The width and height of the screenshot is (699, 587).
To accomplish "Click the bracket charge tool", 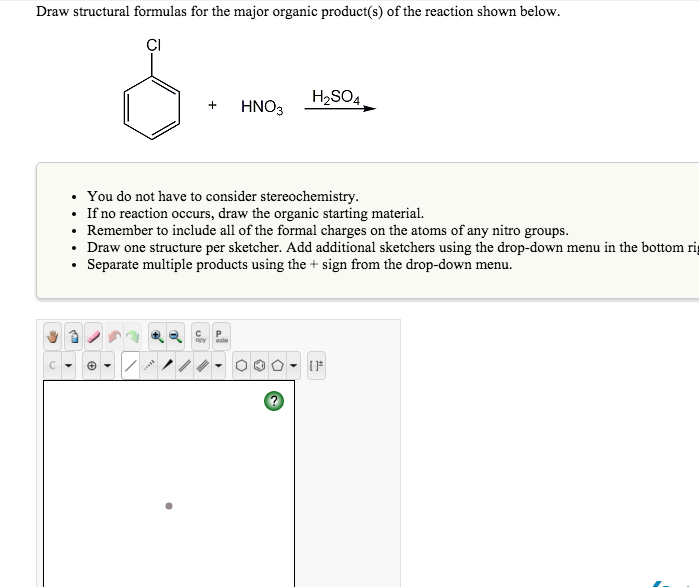I will coord(316,365).
